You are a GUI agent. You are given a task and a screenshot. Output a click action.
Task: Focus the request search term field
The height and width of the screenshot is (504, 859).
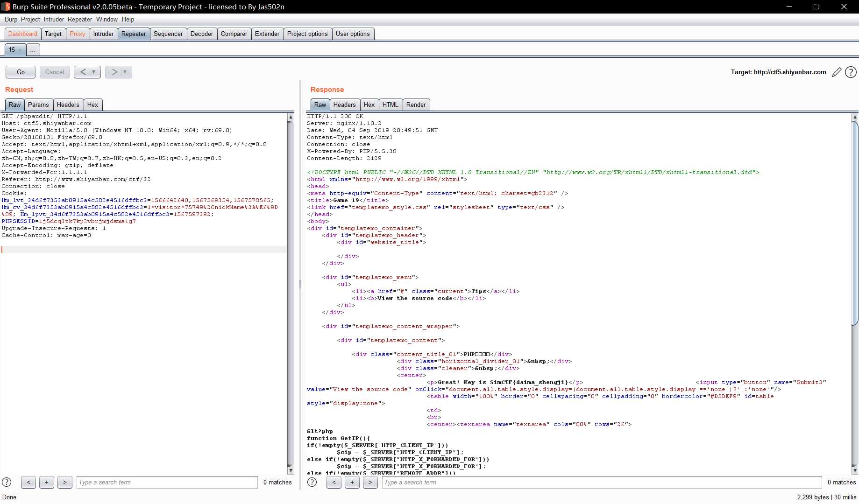pos(167,482)
